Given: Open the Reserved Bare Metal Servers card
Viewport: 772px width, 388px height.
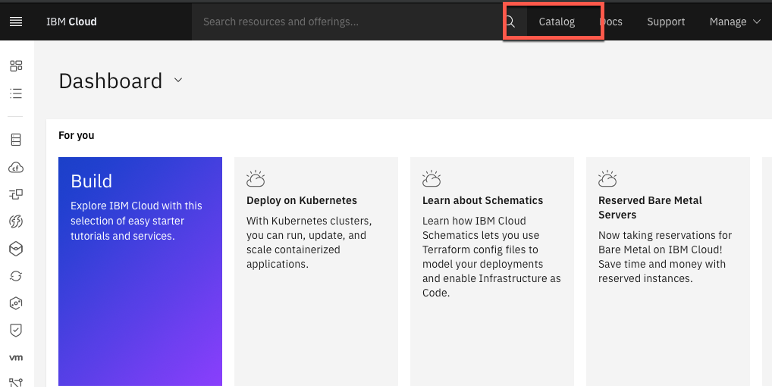Looking at the screenshot, I should [x=668, y=271].
